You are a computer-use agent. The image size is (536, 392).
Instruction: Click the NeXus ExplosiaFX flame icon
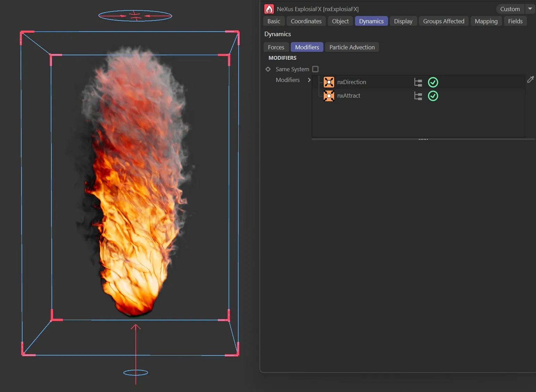[x=269, y=9]
